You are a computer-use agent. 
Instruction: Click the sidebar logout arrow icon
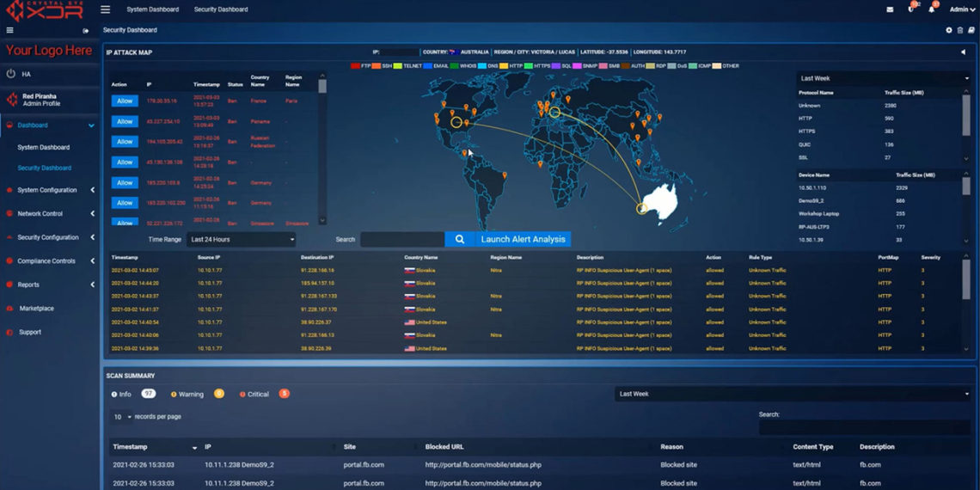click(x=86, y=31)
